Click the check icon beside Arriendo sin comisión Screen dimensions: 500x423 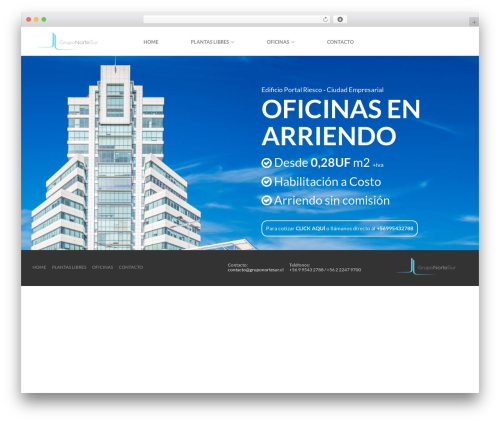pyautogui.click(x=266, y=200)
